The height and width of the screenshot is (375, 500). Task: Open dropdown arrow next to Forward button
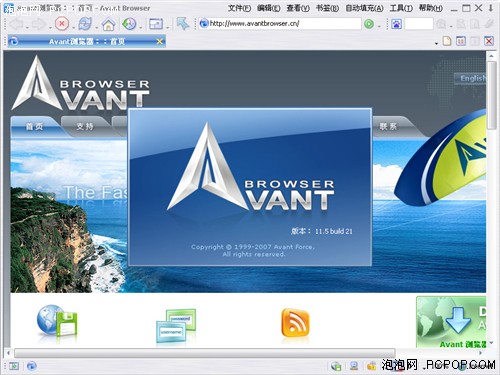point(50,27)
